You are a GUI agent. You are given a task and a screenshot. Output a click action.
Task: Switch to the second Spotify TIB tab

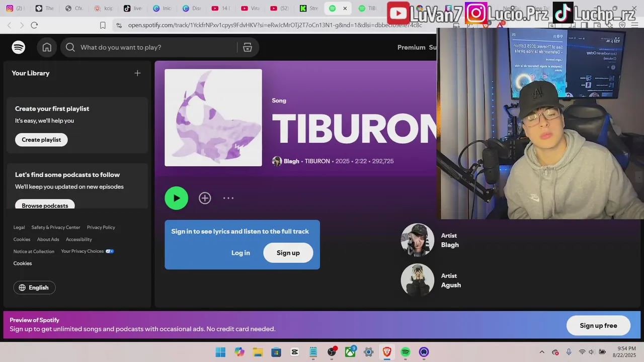(x=367, y=8)
